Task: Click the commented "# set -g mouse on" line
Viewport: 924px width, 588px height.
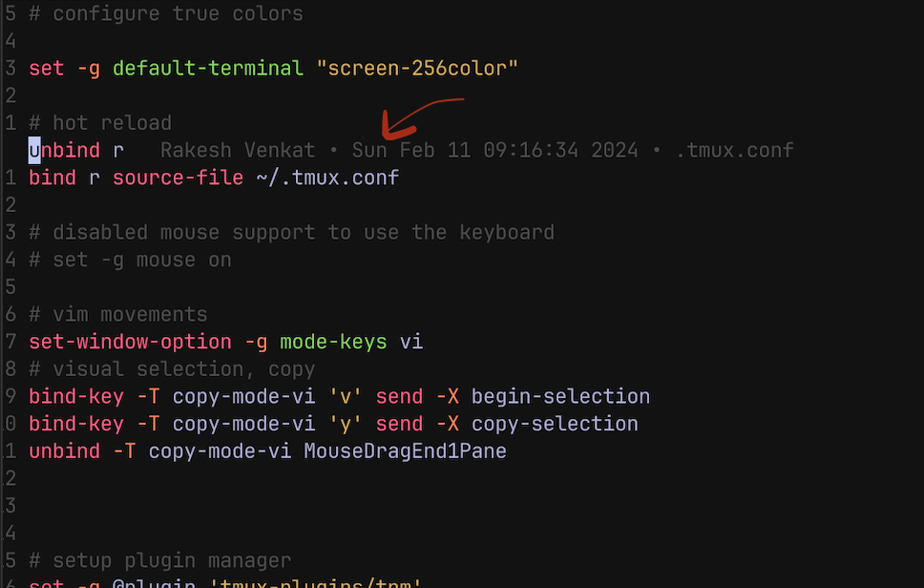Action: 130,260
